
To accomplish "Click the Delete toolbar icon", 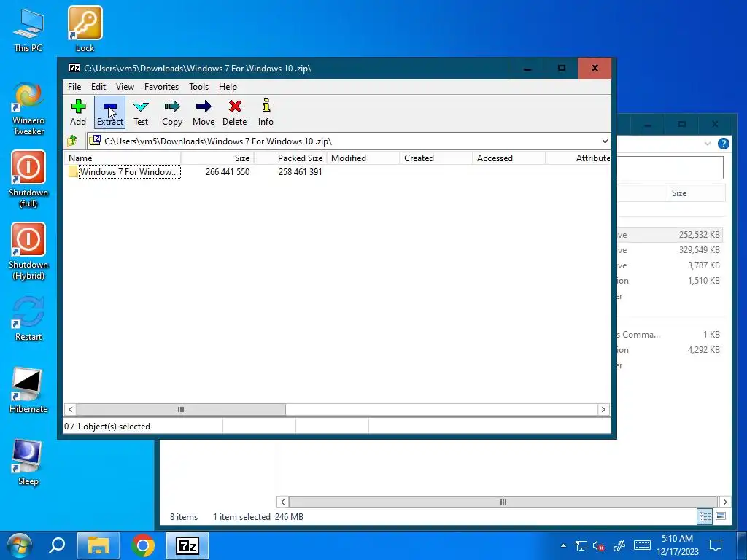I will [235, 112].
